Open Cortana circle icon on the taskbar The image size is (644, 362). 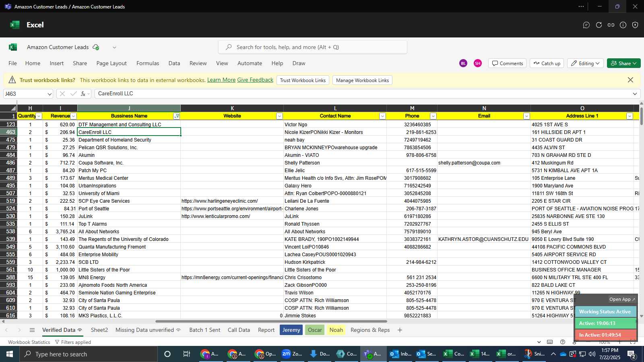tap(167, 354)
